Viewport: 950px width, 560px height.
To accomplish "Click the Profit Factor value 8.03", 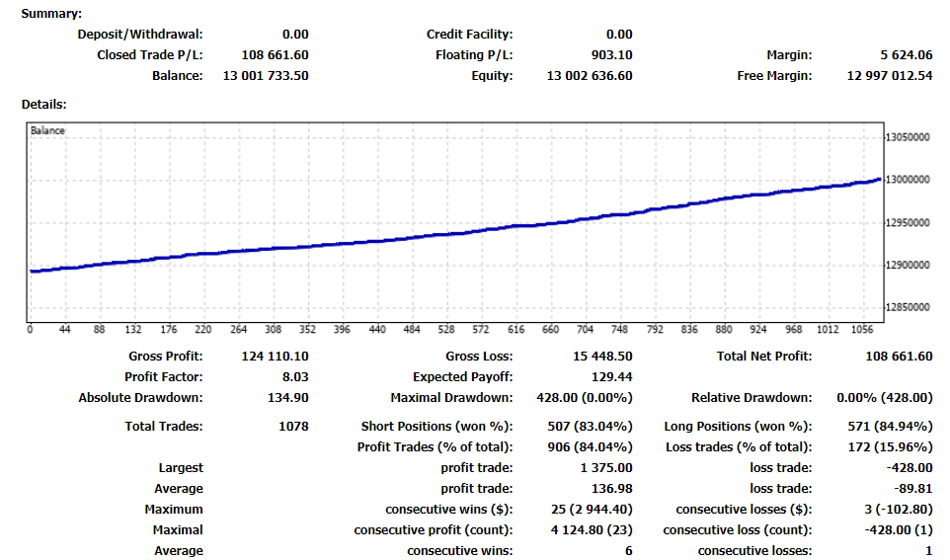I will click(x=294, y=377).
